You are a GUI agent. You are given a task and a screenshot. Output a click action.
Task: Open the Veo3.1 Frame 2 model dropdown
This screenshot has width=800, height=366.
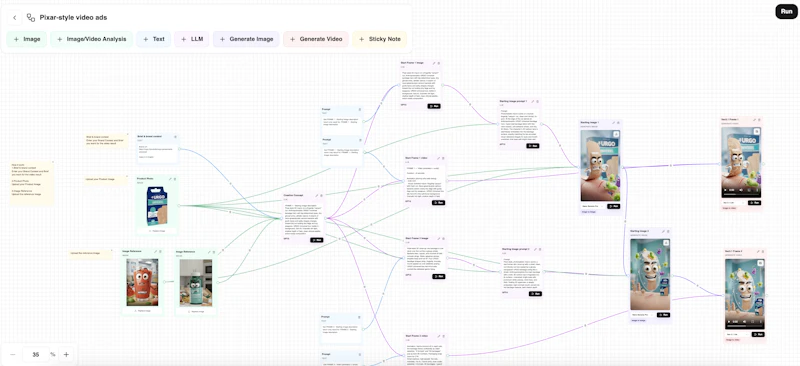(x=737, y=335)
